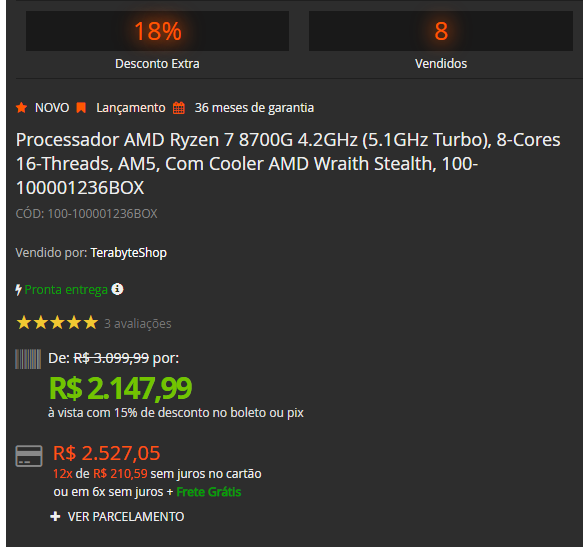Click the Frete Grátis text
Image resolution: width=583 pixels, height=547 pixels.
(x=209, y=492)
